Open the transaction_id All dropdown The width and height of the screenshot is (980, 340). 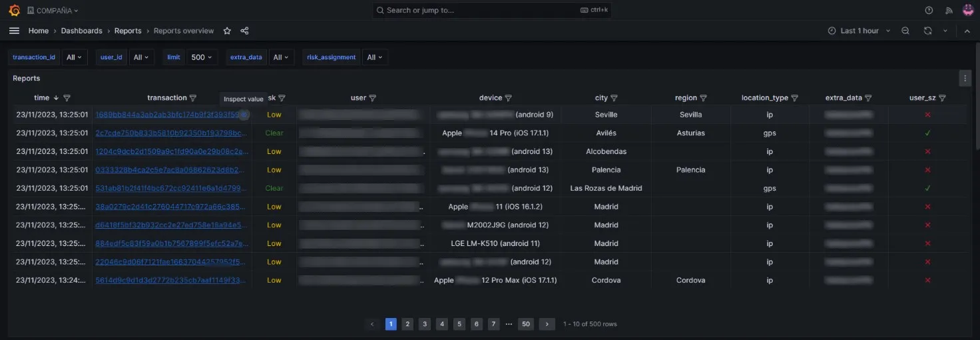tap(75, 57)
